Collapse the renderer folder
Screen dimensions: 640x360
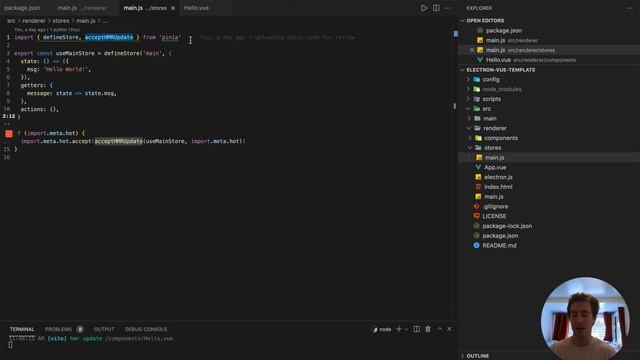495,128
